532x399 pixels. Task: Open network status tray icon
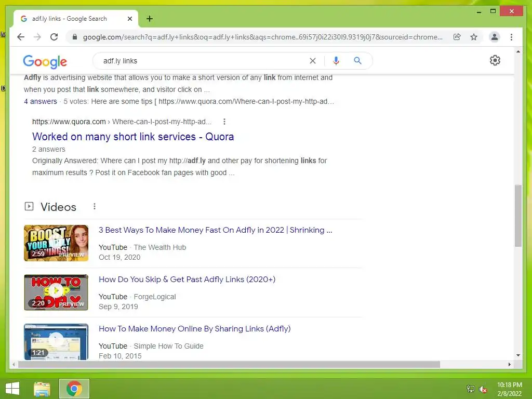[x=470, y=389]
